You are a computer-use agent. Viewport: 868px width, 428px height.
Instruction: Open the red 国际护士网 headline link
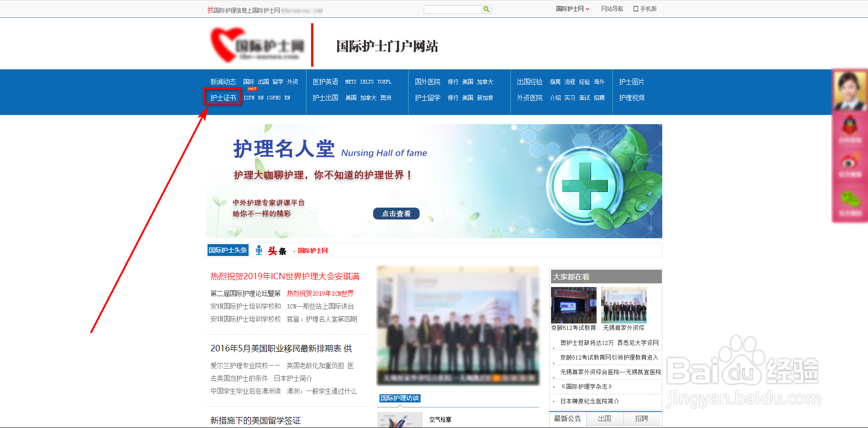click(312, 251)
